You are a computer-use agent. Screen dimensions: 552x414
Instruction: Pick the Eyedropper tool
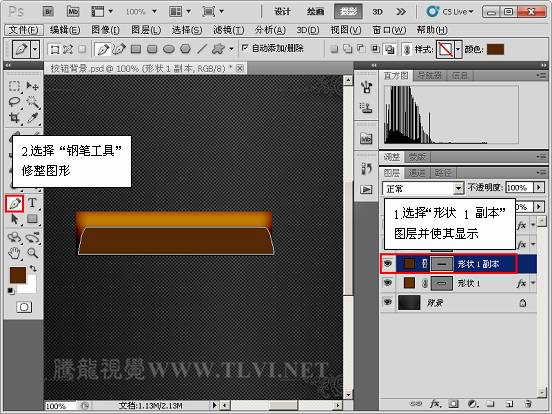pos(32,118)
